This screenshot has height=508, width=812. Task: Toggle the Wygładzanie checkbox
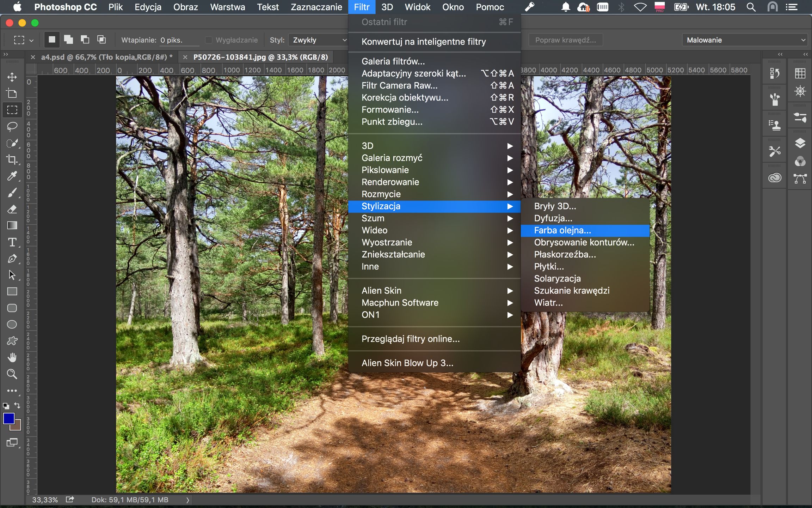pyautogui.click(x=209, y=40)
